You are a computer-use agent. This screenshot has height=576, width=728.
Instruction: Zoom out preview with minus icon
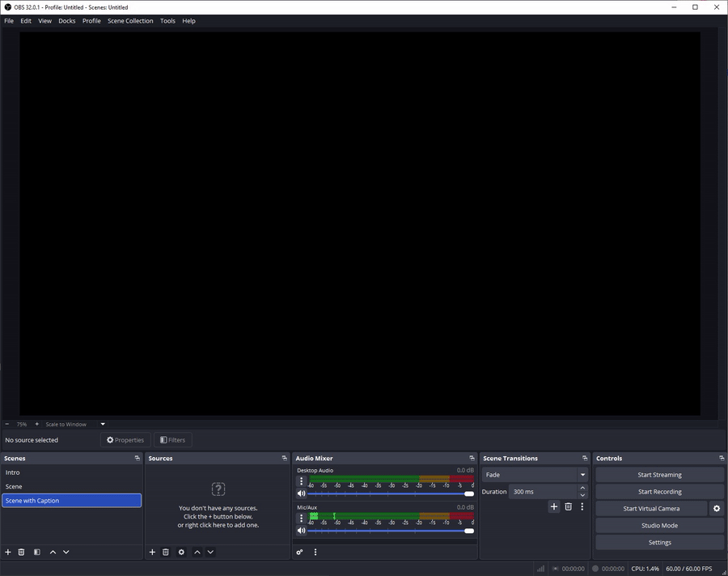[x=7, y=424]
